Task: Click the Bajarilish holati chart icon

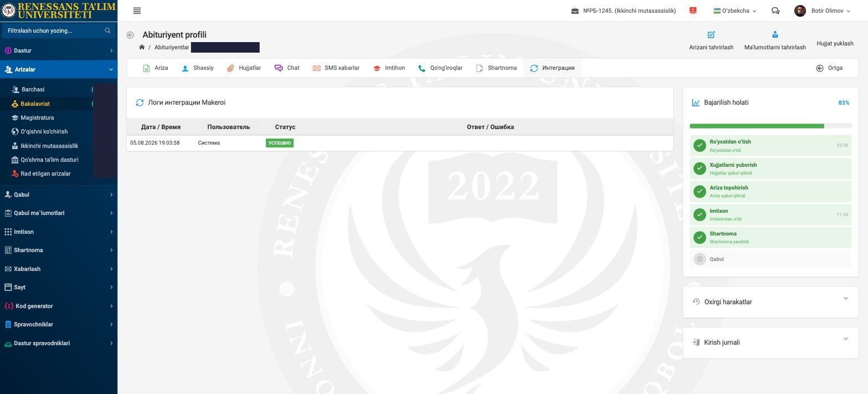Action: (x=696, y=103)
